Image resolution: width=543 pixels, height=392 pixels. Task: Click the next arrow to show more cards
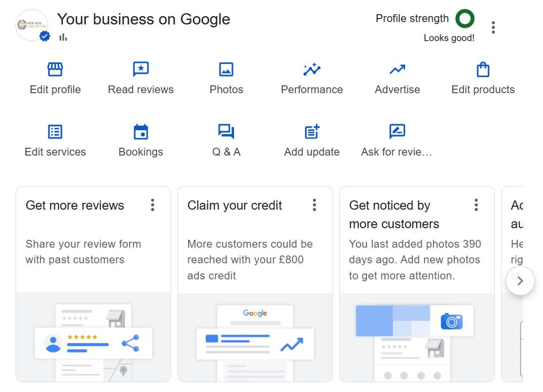(x=520, y=281)
